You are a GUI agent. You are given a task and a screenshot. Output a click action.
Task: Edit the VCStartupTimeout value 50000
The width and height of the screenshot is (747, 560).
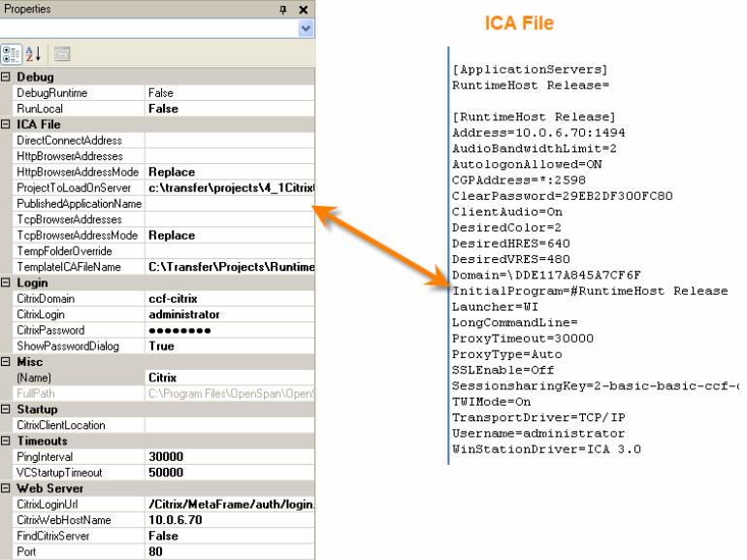tap(230, 473)
